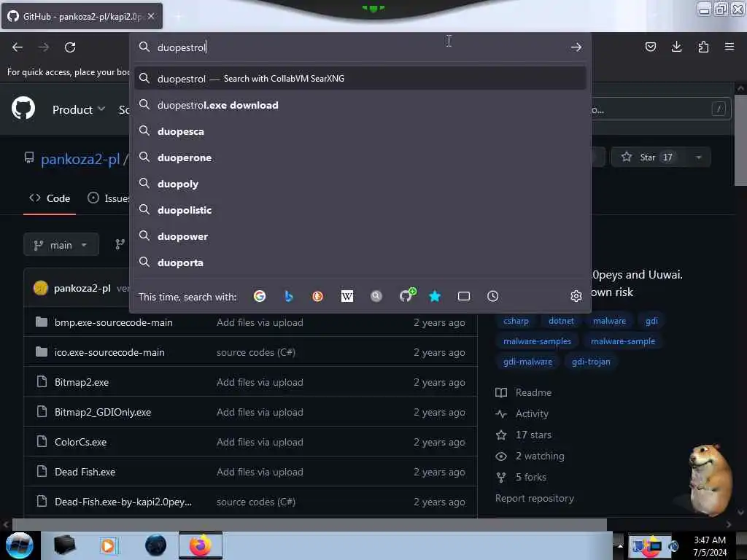Open the Pocket save icon

click(x=650, y=47)
